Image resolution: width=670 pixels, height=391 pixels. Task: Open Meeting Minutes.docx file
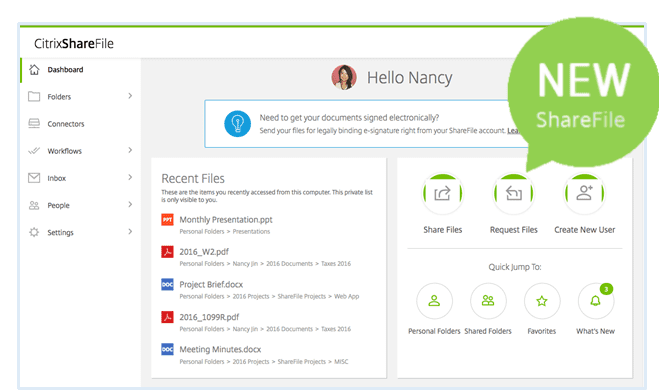pos(220,350)
